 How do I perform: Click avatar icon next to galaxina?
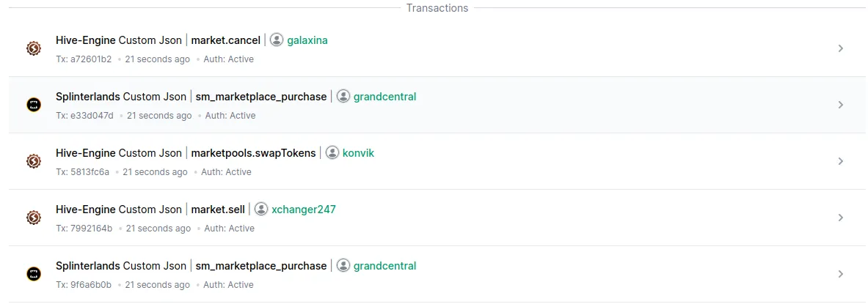[277, 40]
